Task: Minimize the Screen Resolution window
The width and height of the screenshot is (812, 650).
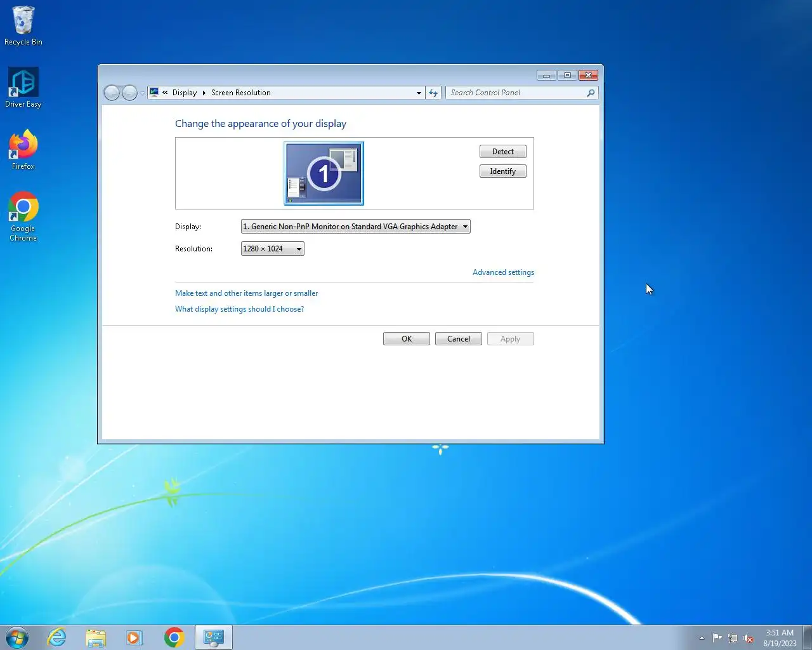Action: pyautogui.click(x=546, y=75)
